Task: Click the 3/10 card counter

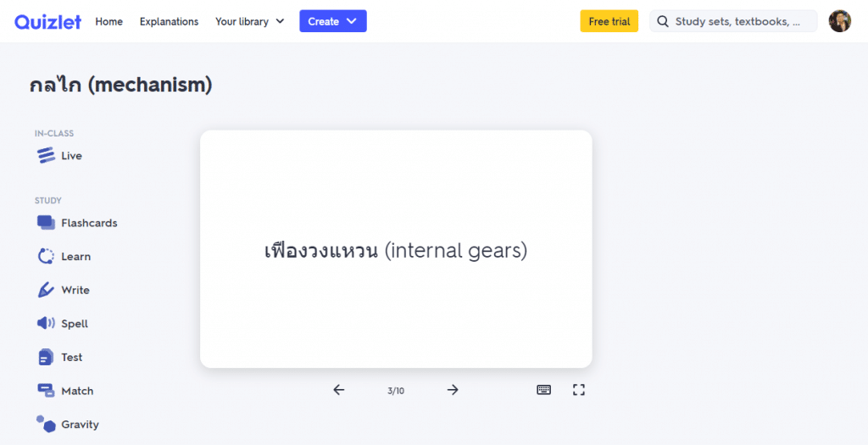Action: (396, 391)
